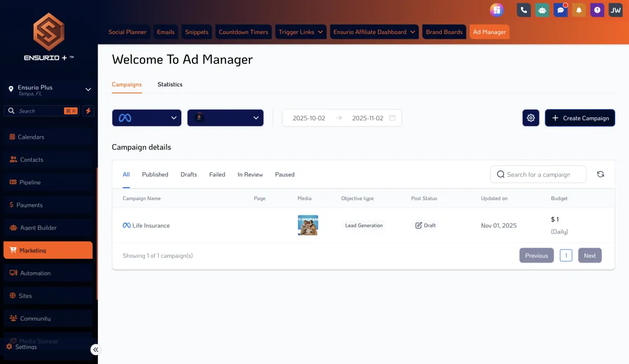Open Community in sidebar
This screenshot has height=364, width=629.
tap(48, 318)
